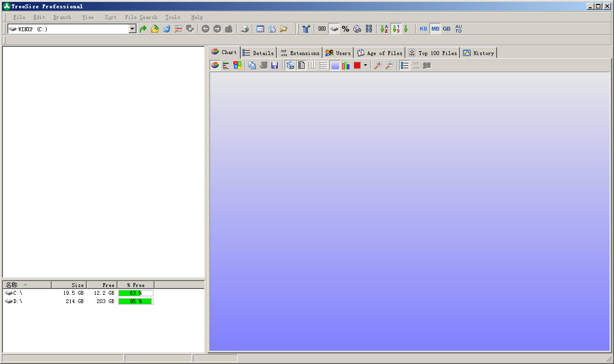Toggle 3D chart display
Screen dimensions: 614x364
click(290, 65)
